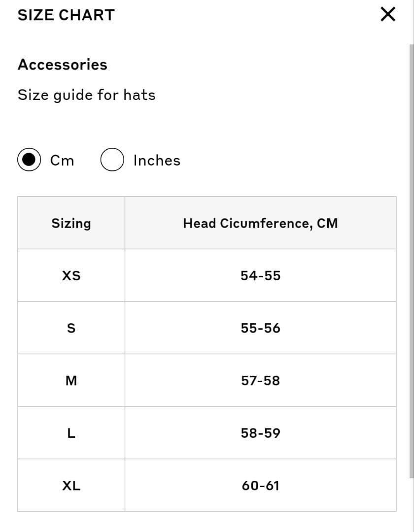
Task: Click the 55-56 measurement value
Action: pos(260,328)
